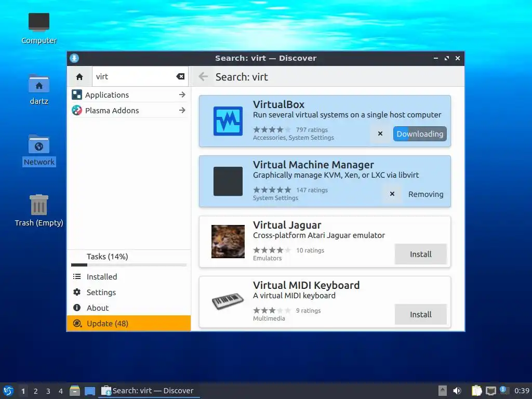Switch to workspace 1

[23, 391]
